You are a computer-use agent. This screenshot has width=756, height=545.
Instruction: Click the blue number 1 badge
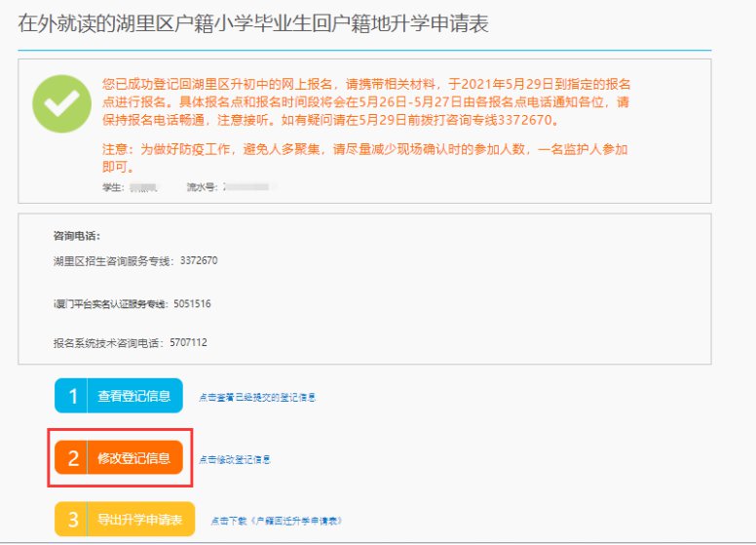(71, 396)
